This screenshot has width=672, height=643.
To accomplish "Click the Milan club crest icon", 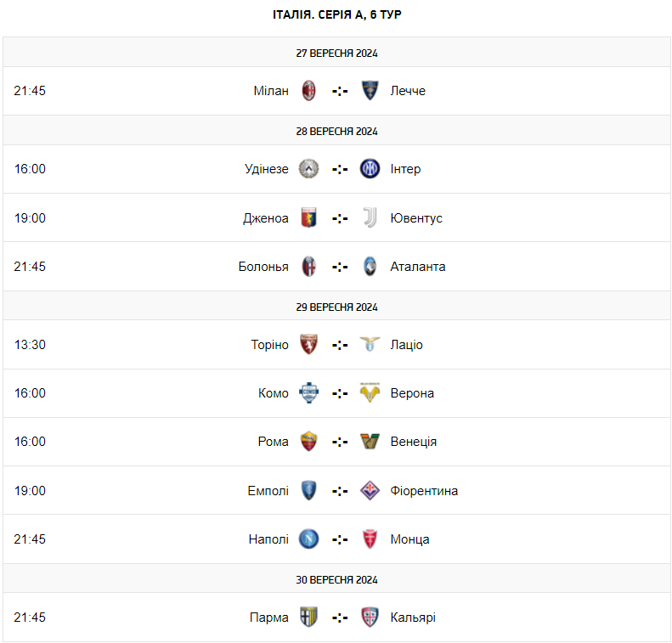I will pyautogui.click(x=309, y=91).
